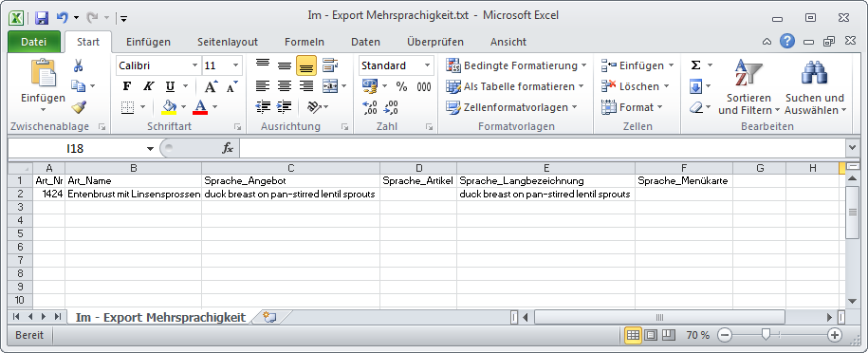
Task: Align cell text right
Action: click(x=306, y=86)
